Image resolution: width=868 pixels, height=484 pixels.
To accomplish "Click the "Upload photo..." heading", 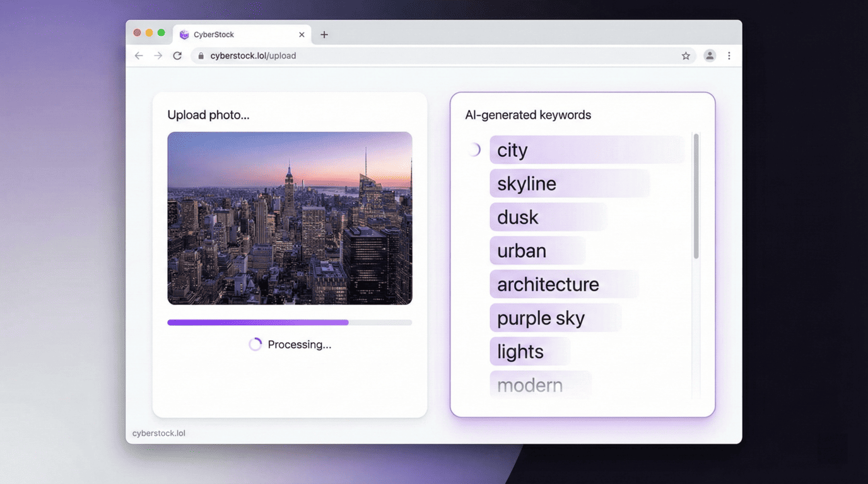I will tap(208, 115).
